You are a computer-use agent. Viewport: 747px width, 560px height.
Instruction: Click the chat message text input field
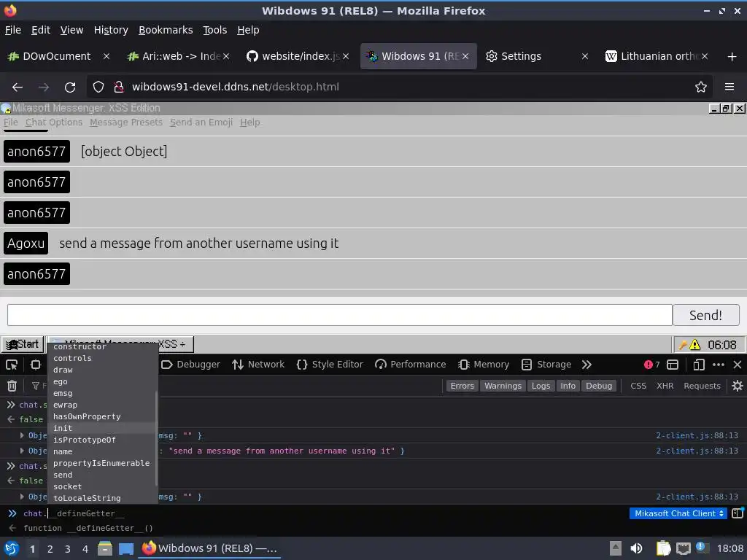[x=340, y=315]
